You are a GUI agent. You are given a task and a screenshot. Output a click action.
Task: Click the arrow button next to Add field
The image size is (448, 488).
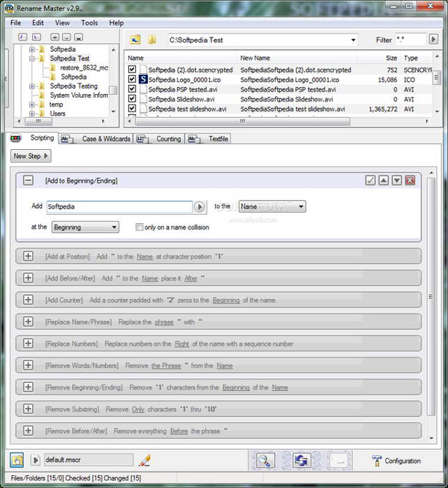pyautogui.click(x=199, y=207)
